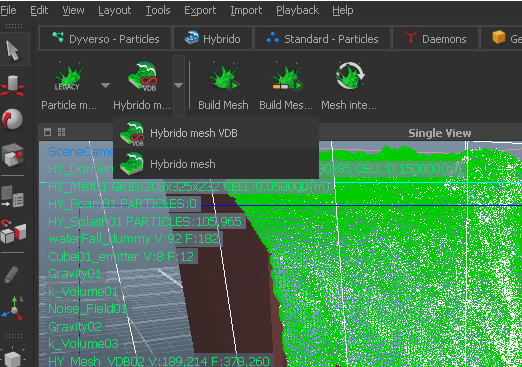Select Cube01_emitter V:8 F:12 entry
Image resolution: width=522 pixels, height=367 pixels.
coord(121,257)
